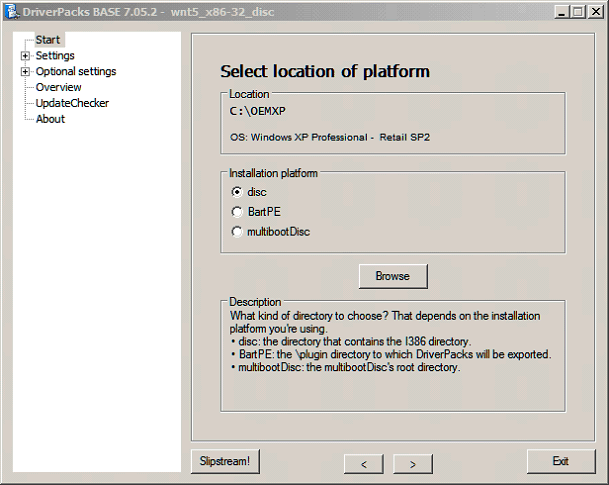Expand the Settings tree node

[25, 56]
